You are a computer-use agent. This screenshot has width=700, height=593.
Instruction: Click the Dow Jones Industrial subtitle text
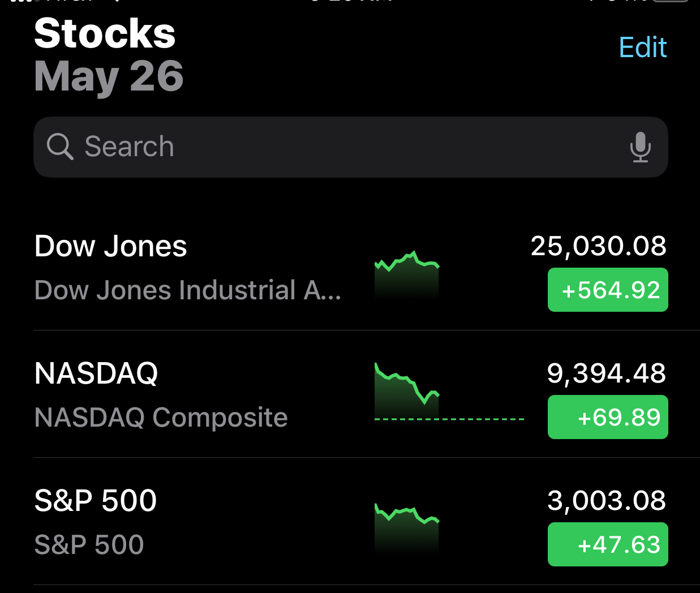pos(187,291)
